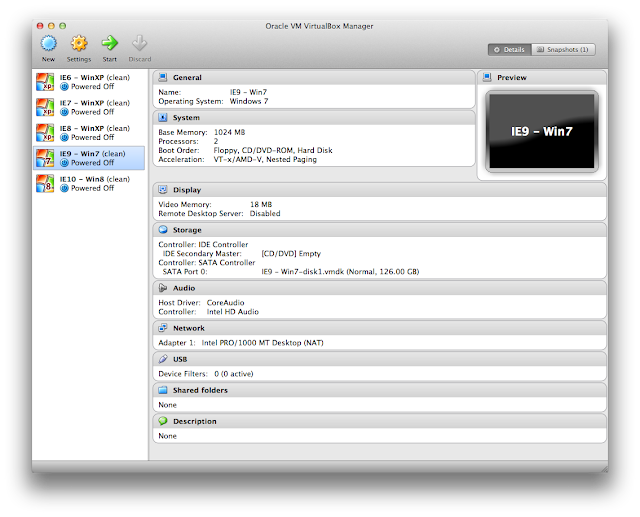This screenshot has width=640, height=517.
Task: Click 'VT-x/AMD-V, Nested Paging' acceleration value
Action: pyautogui.click(x=265, y=159)
